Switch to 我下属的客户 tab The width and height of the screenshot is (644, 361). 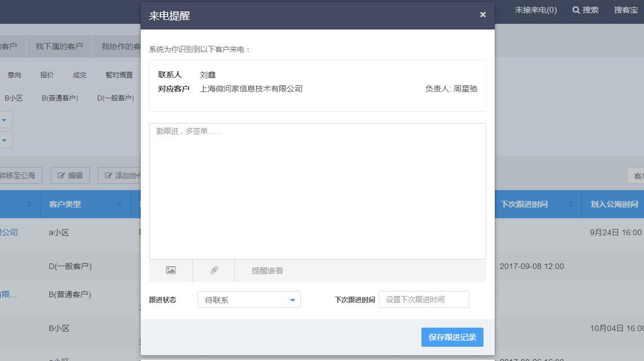[x=59, y=47]
